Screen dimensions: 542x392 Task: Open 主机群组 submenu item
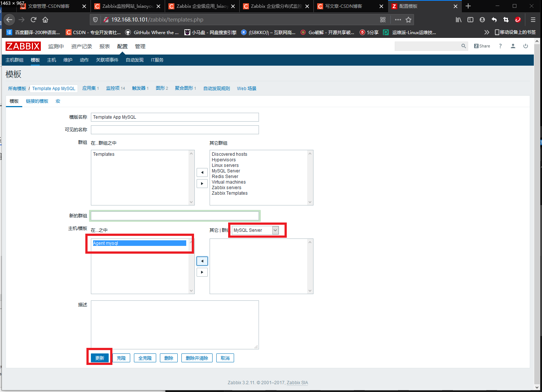(x=14, y=60)
